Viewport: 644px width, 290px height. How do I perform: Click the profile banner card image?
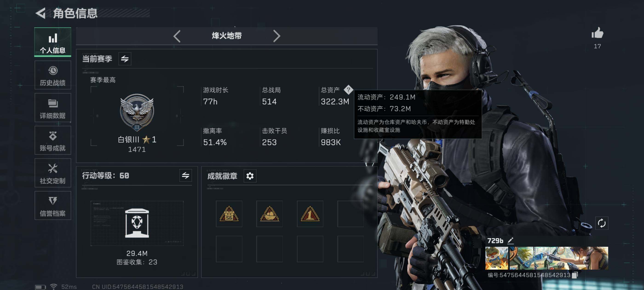point(546,258)
